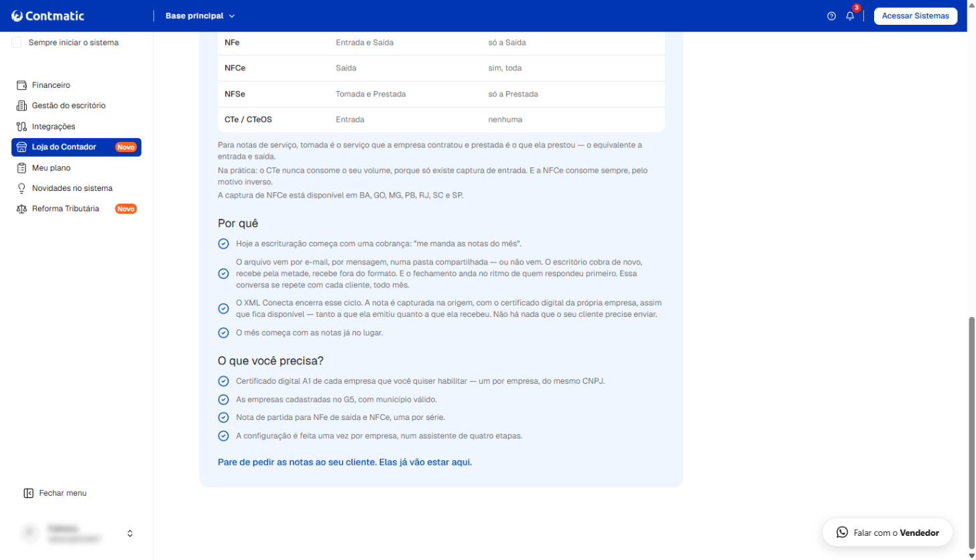Click the Loja do Contador store icon
This screenshot has height=560, width=976.
click(21, 147)
